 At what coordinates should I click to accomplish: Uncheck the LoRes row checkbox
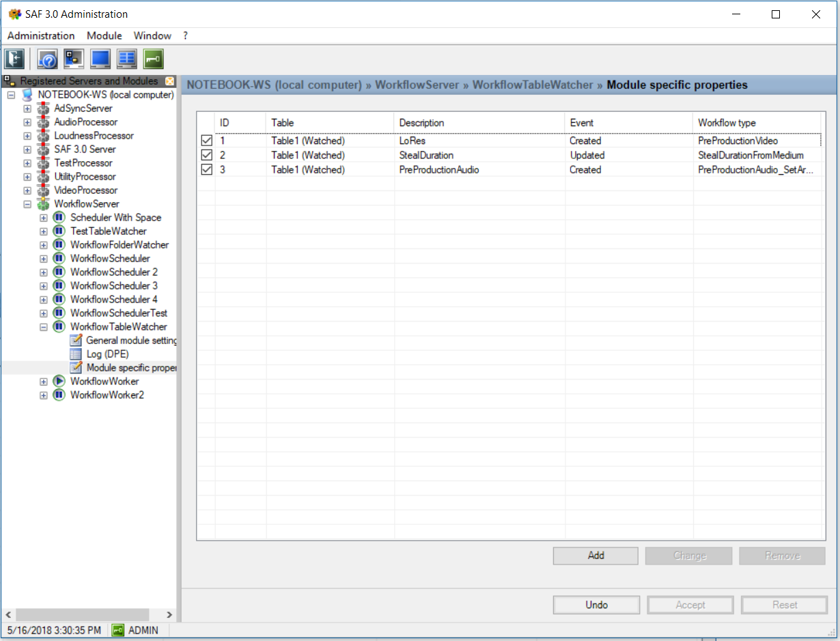pos(207,141)
